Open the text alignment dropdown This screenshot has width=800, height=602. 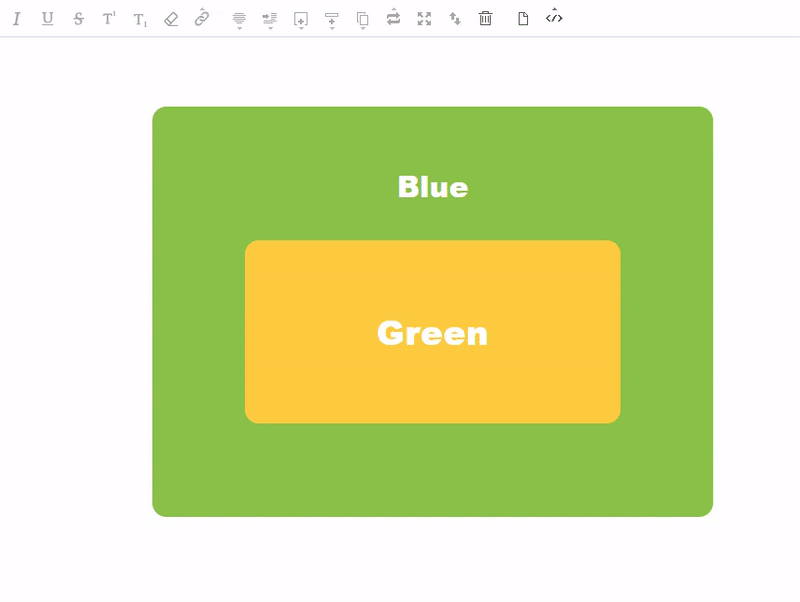(x=239, y=20)
